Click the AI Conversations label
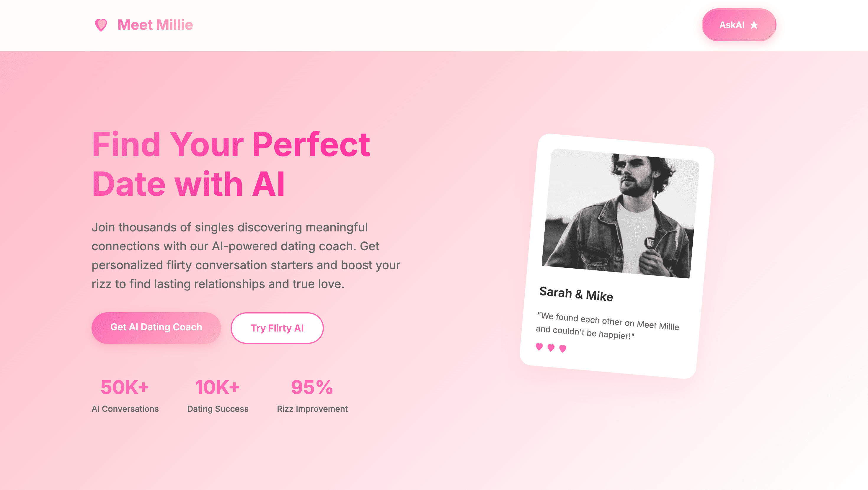868x490 pixels. coord(125,409)
